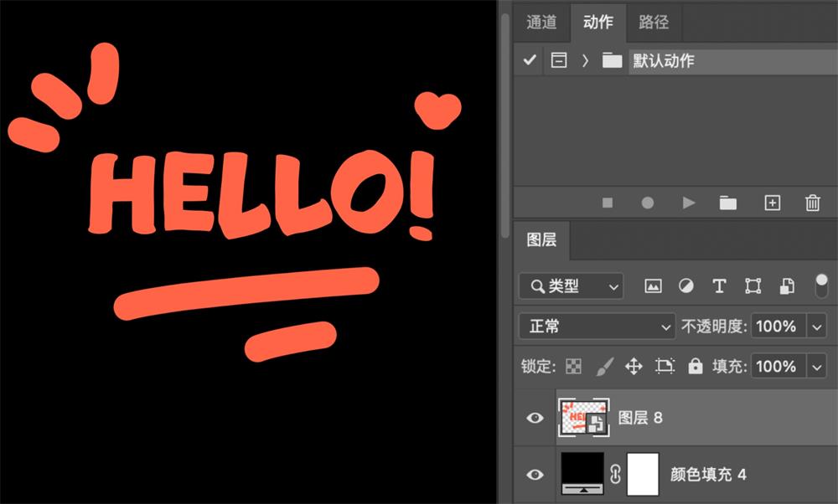Toggle the checkmark for 默认动作 set
Viewport: 838px width, 504px height.
pos(529,60)
